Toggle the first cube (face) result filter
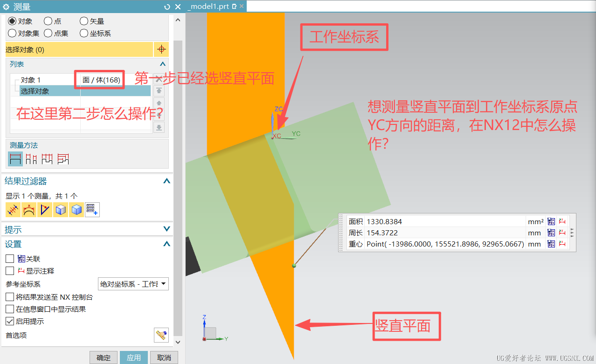 pos(61,210)
